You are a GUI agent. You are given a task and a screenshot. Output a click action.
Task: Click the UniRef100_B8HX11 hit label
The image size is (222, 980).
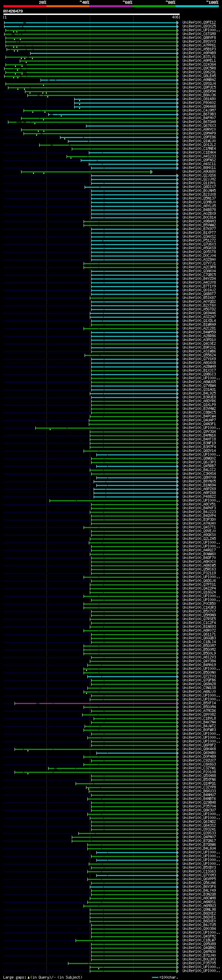tap(199, 168)
